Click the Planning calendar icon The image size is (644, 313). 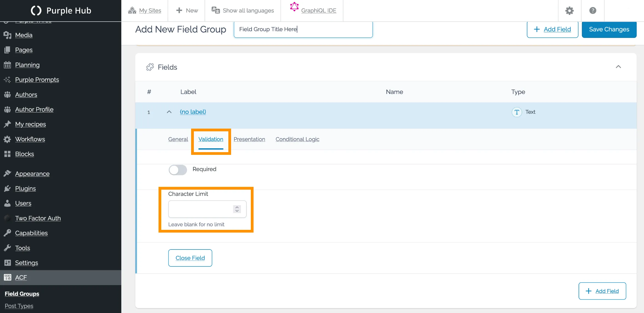[x=7, y=65]
